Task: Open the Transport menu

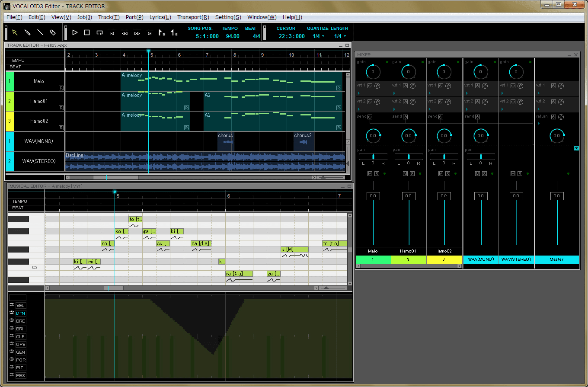Action: coord(193,17)
